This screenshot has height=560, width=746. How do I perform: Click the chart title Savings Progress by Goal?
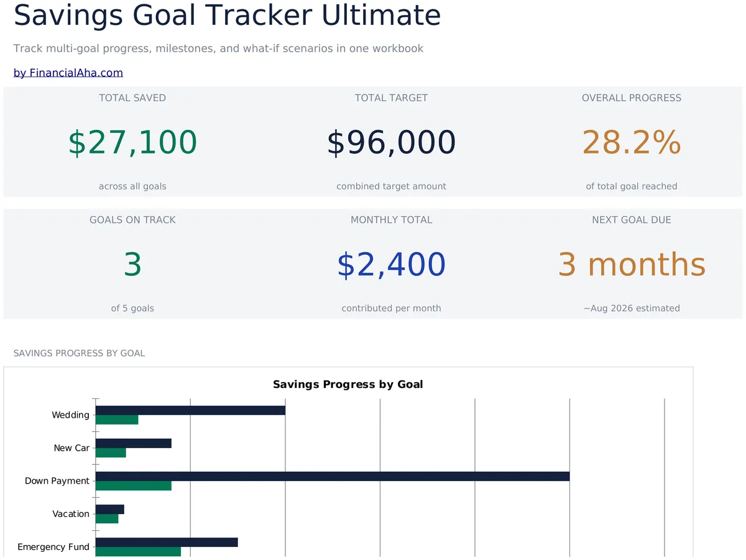coord(348,384)
